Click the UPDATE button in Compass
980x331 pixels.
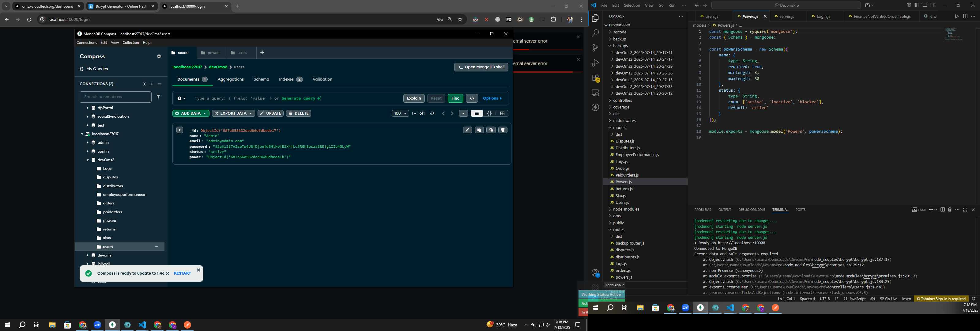point(270,113)
